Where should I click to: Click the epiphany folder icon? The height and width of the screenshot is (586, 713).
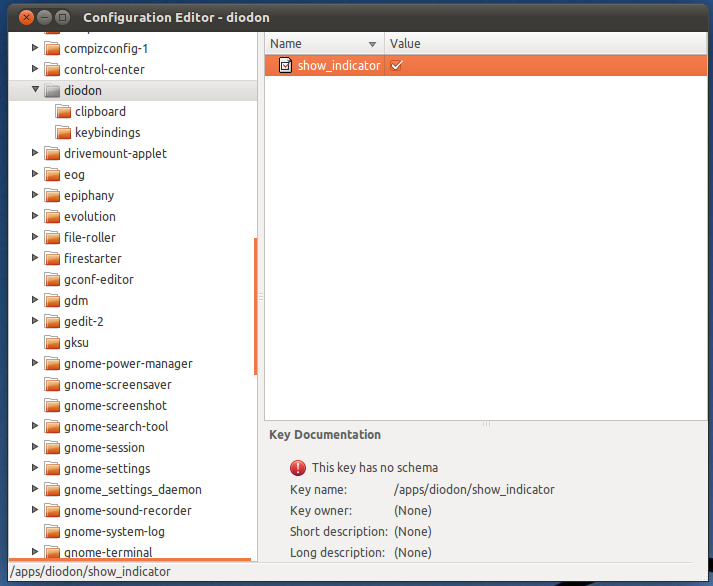click(52, 195)
